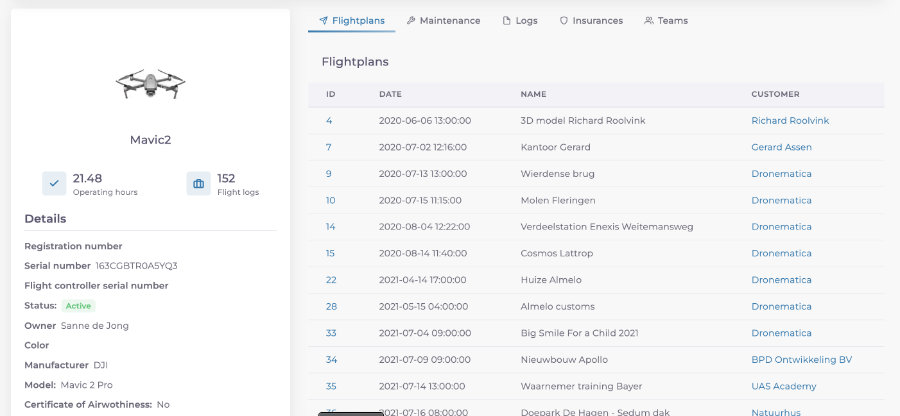Click the Customer column header

coord(775,95)
